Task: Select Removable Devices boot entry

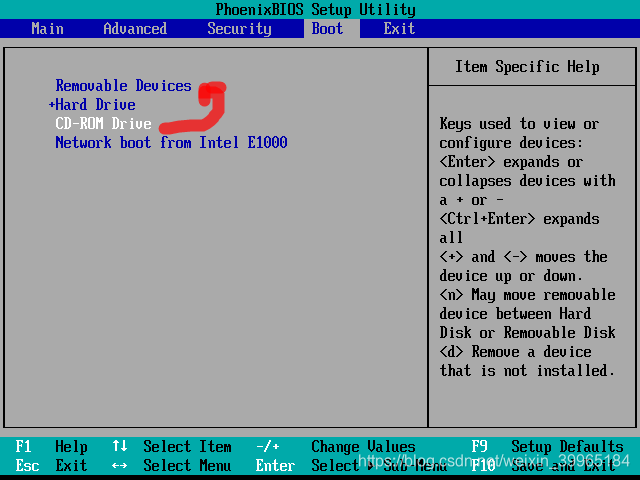Action: pos(123,86)
